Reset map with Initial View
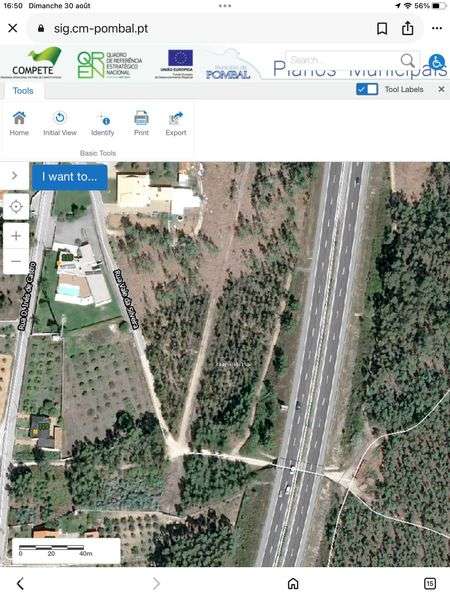 click(x=60, y=123)
